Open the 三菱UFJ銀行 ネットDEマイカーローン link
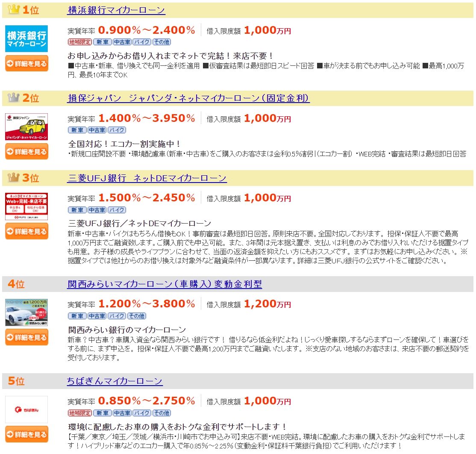This screenshot has height=454, width=476. point(147,178)
